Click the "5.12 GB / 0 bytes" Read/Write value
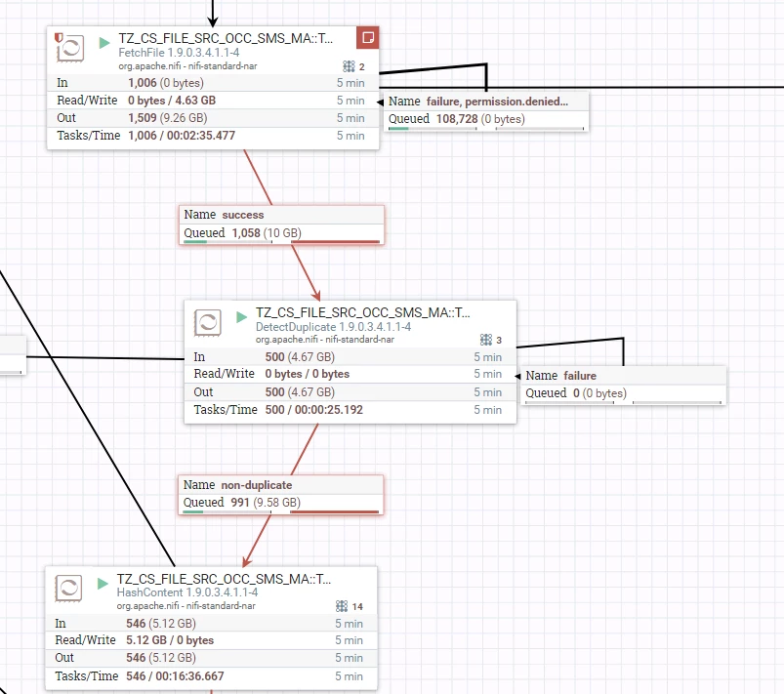Viewport: 784px width, 694px height. pos(170,640)
